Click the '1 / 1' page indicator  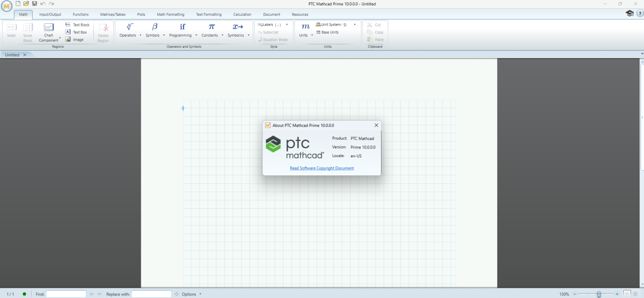(10, 294)
